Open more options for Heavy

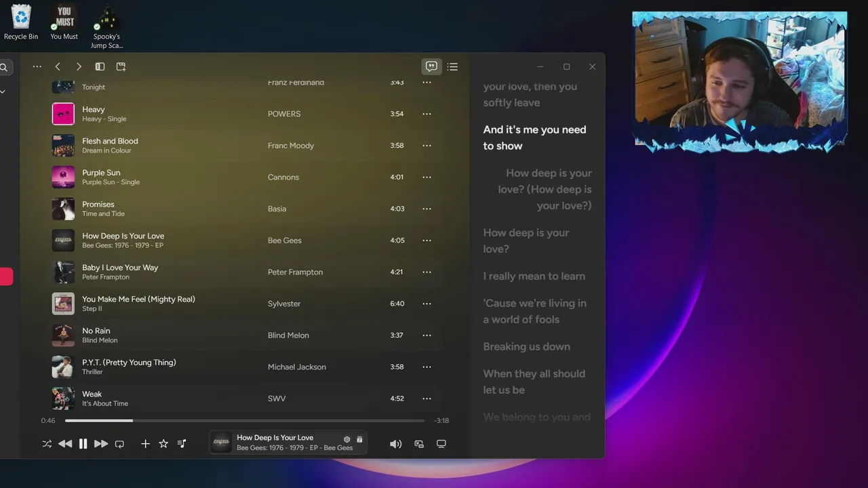pos(427,114)
